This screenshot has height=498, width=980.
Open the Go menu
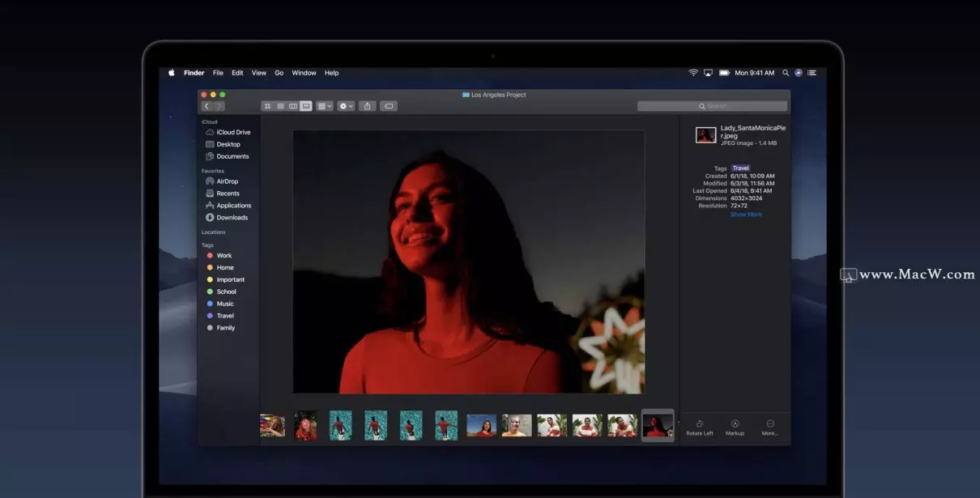279,73
